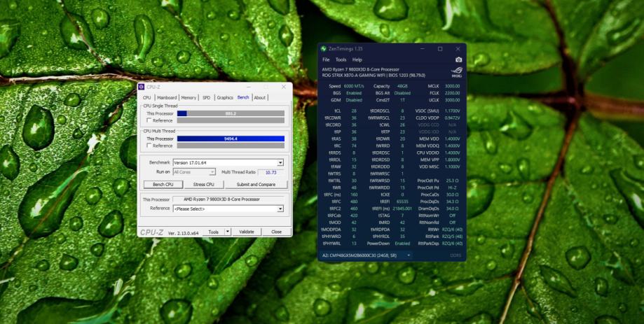Screen dimensions: 644x324
Task: Click the FCLK value 2200.00
Action: 452,93
